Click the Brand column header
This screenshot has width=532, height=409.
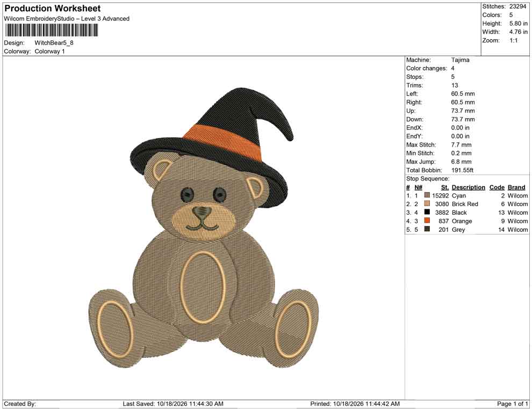(x=516, y=187)
